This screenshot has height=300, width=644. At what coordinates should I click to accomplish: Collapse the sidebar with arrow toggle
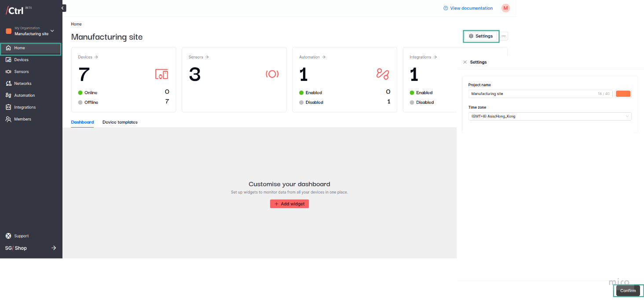click(63, 8)
